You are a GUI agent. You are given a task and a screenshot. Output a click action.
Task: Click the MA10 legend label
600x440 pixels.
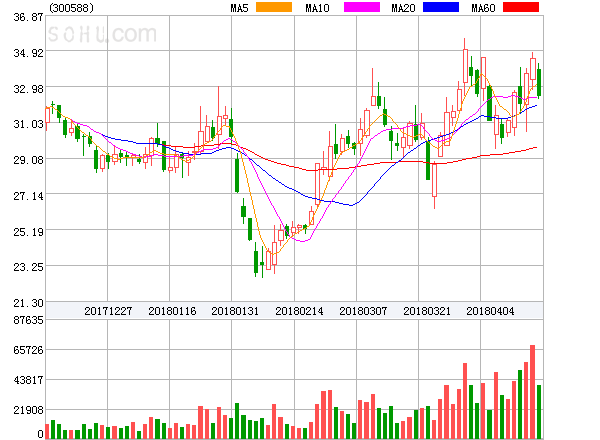point(318,8)
